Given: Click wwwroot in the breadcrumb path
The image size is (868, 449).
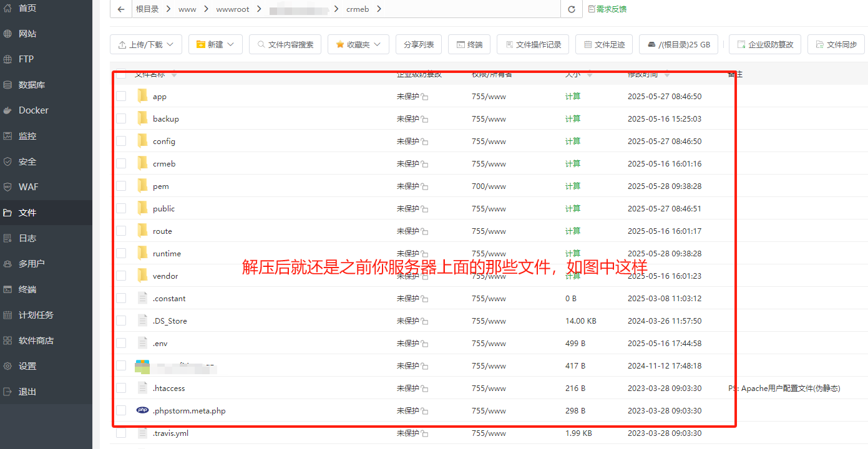Looking at the screenshot, I should pyautogui.click(x=233, y=9).
